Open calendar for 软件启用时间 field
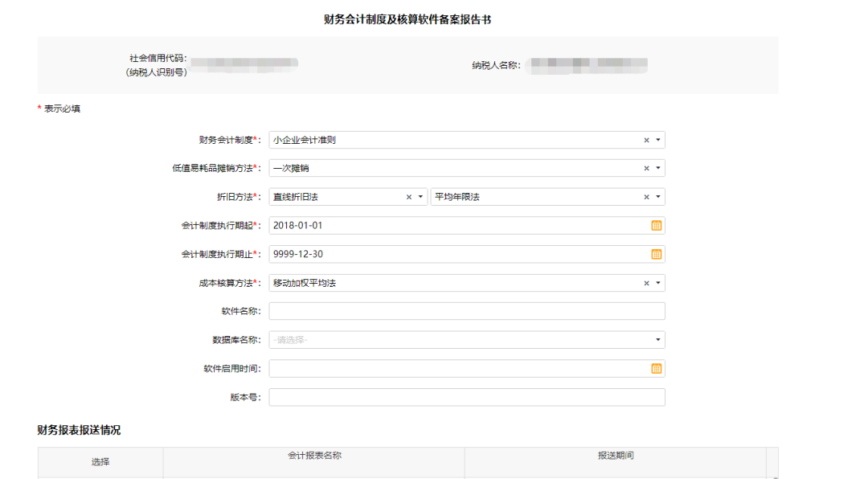The width and height of the screenshot is (868, 479). (x=656, y=369)
